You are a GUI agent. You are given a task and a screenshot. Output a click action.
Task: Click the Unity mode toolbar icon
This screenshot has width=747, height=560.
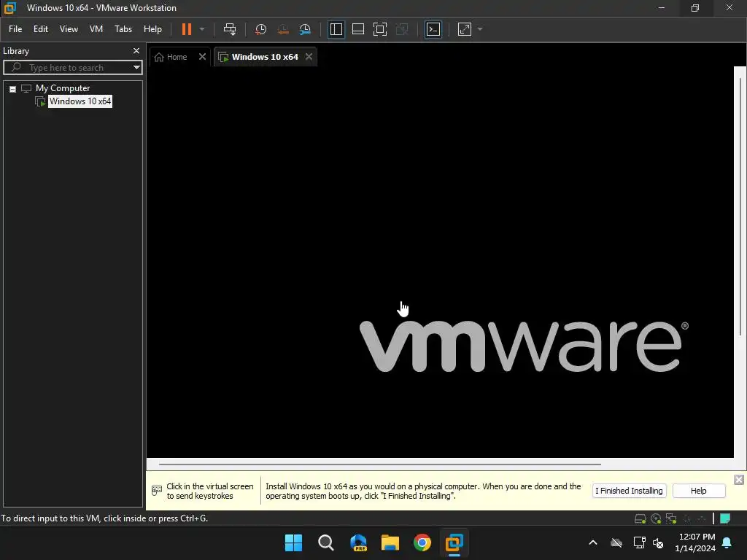tap(402, 29)
